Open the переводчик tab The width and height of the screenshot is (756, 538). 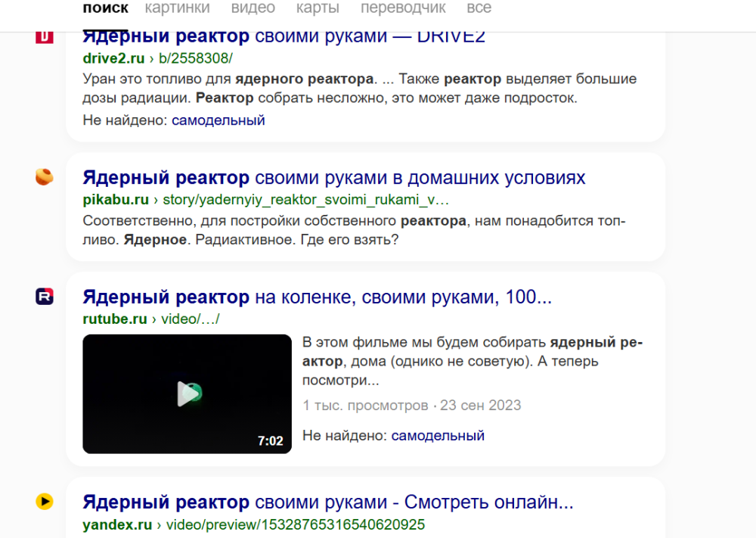pyautogui.click(x=403, y=8)
